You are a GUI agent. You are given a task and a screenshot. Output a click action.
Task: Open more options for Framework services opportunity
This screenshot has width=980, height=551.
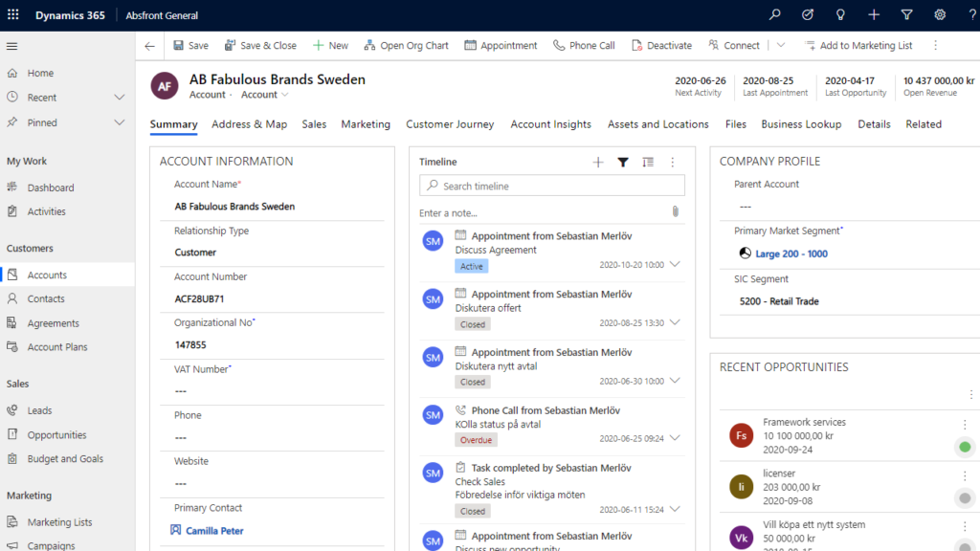point(965,425)
